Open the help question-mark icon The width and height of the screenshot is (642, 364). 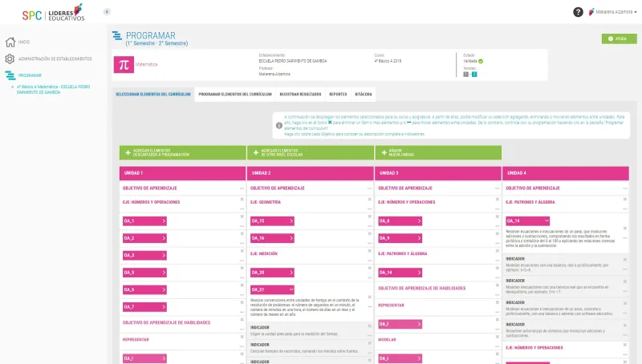click(578, 12)
